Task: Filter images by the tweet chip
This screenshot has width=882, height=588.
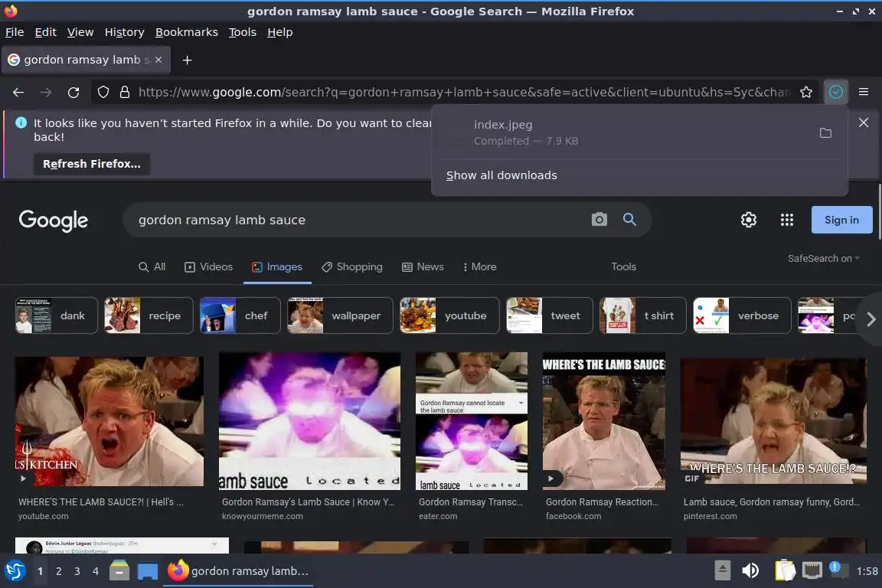Action: [x=550, y=315]
